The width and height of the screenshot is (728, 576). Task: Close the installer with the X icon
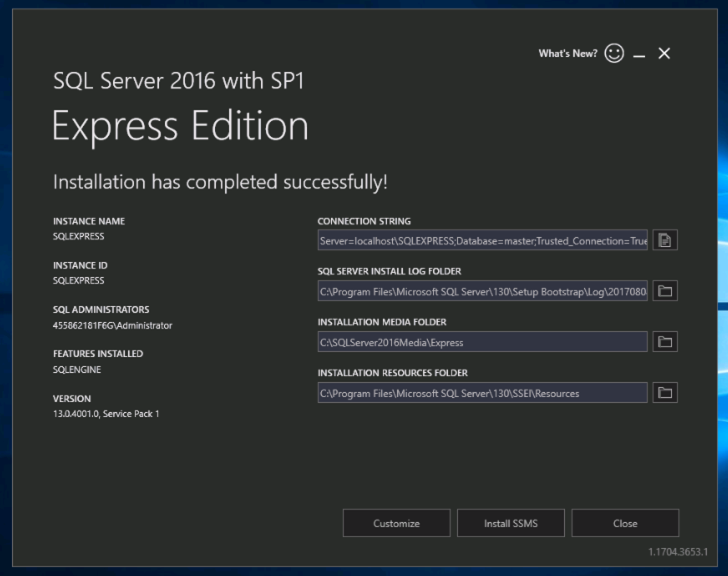(664, 53)
